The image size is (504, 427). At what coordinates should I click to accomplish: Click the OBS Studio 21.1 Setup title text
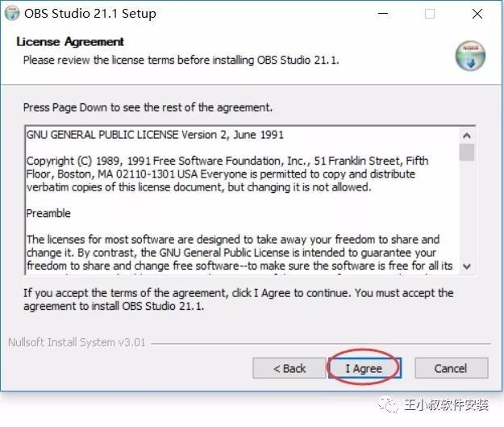click(x=90, y=14)
